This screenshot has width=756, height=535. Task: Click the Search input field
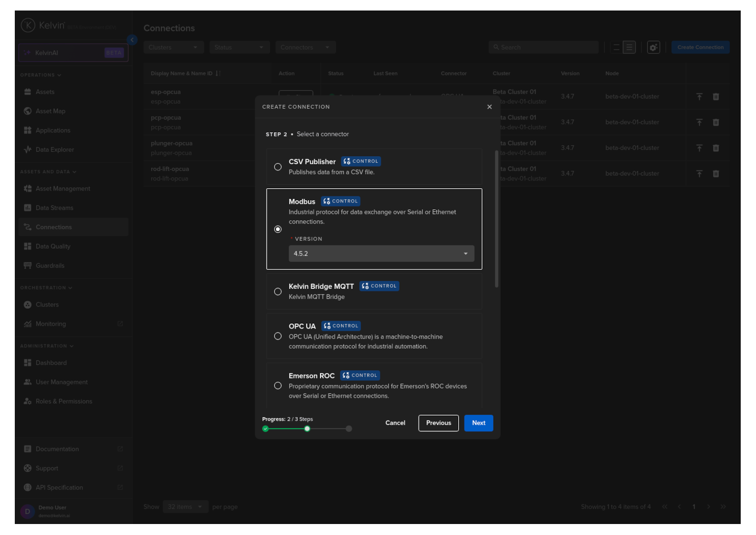pyautogui.click(x=544, y=47)
